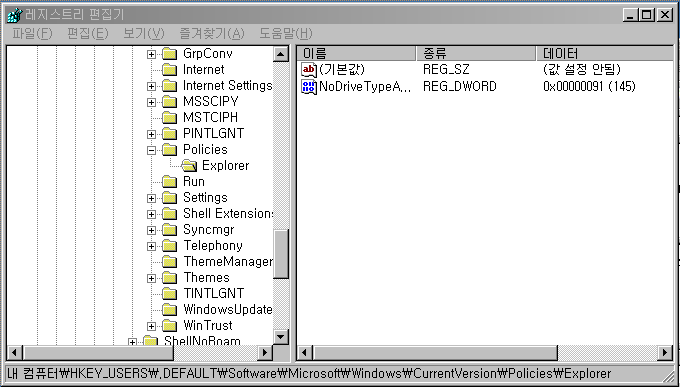Open the 도움말(H) menu
The image size is (680, 387).
tap(286, 33)
